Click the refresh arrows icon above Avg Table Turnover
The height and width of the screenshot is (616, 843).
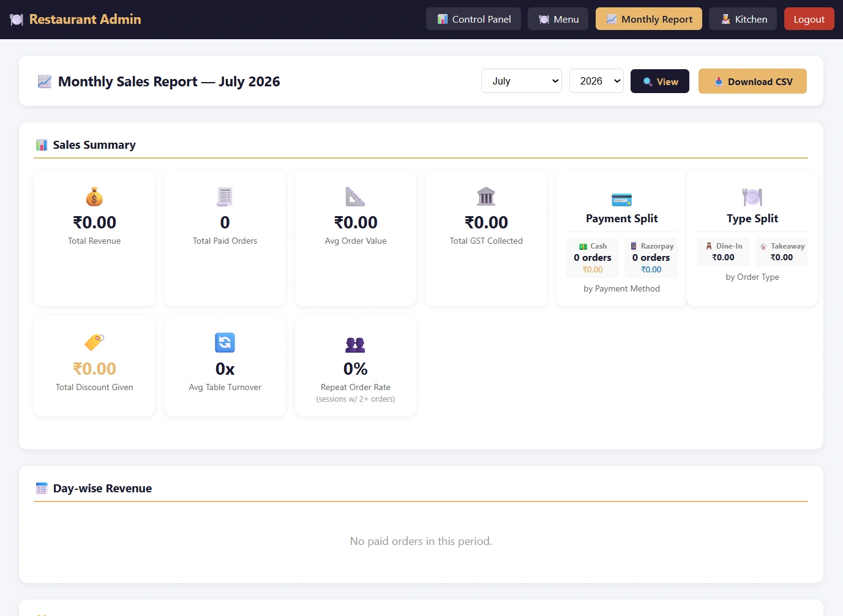[x=225, y=342]
